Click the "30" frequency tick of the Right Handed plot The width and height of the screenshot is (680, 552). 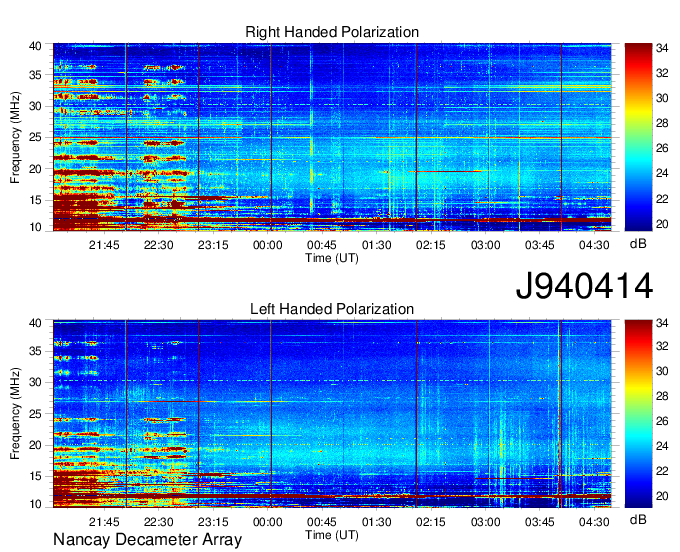tap(35, 106)
